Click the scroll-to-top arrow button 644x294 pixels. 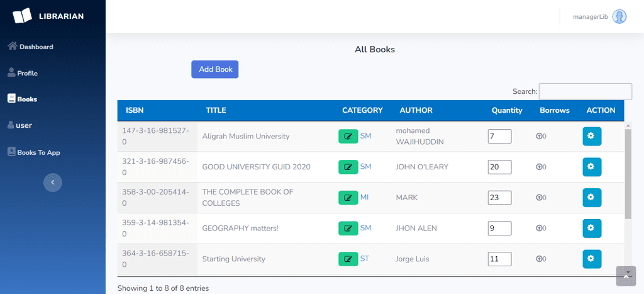(x=626, y=276)
